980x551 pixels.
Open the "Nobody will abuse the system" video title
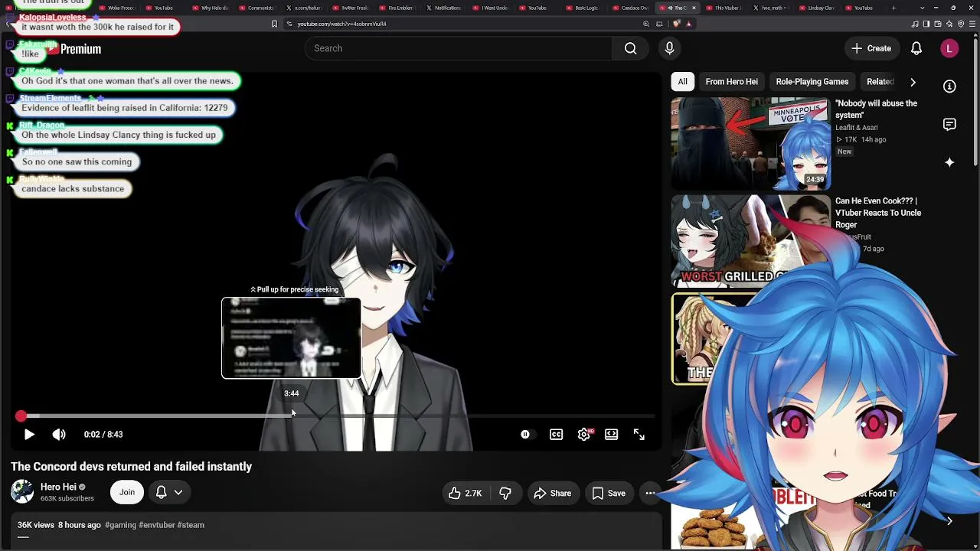point(876,109)
